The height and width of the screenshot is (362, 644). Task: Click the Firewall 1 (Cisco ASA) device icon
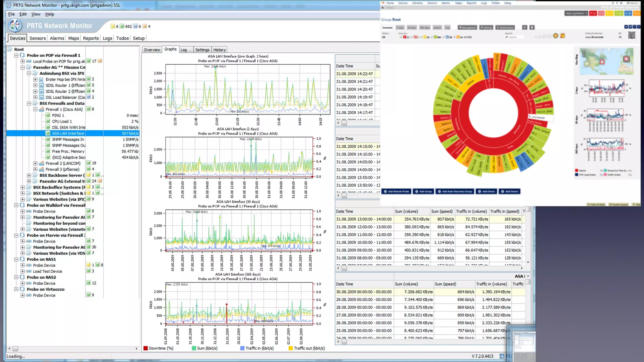click(42, 109)
